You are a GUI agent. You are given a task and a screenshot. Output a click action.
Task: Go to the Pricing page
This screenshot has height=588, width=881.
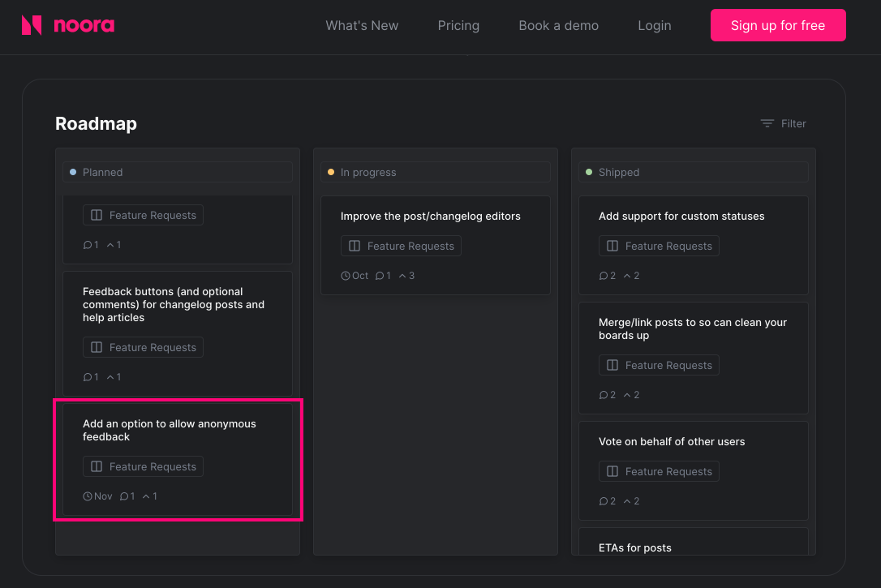coord(458,25)
